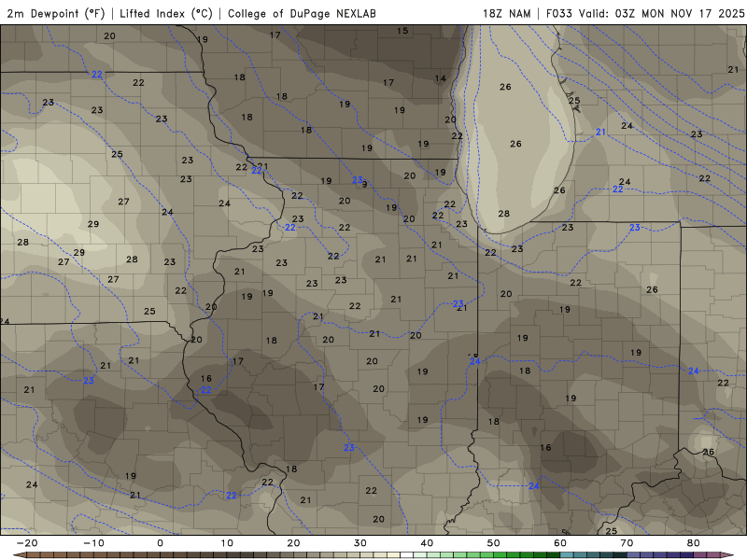Click the "Lifted Index (°C)" header label
The width and height of the screenshot is (747, 560).
point(166,13)
